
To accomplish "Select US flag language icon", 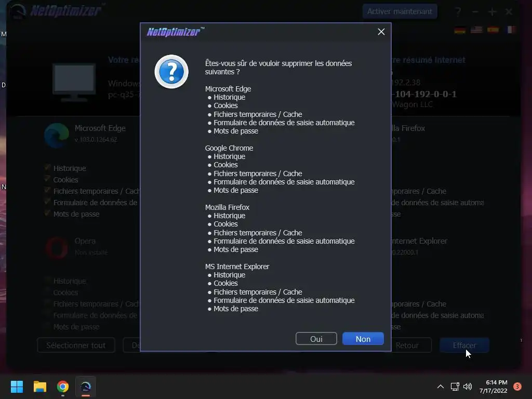I will 476,30.
